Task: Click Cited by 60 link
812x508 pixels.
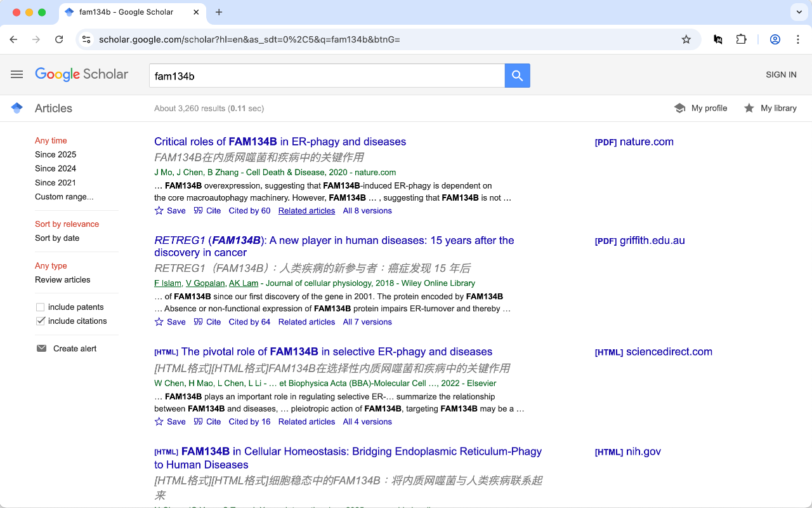Action: coord(249,211)
